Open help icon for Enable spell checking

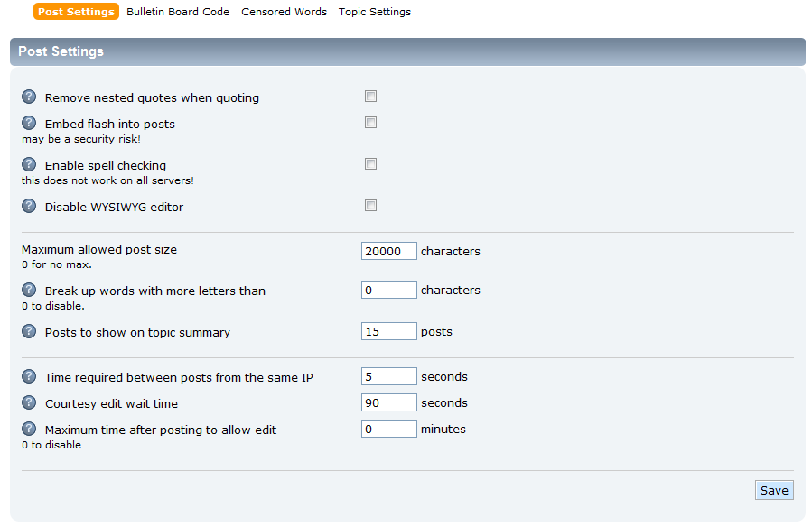pyautogui.click(x=29, y=165)
